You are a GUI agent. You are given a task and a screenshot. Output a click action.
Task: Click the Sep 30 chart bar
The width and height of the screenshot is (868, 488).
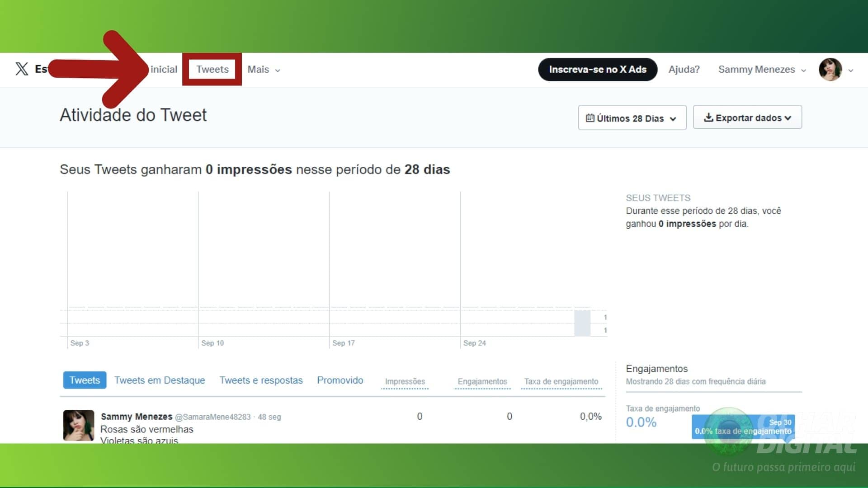click(x=582, y=323)
